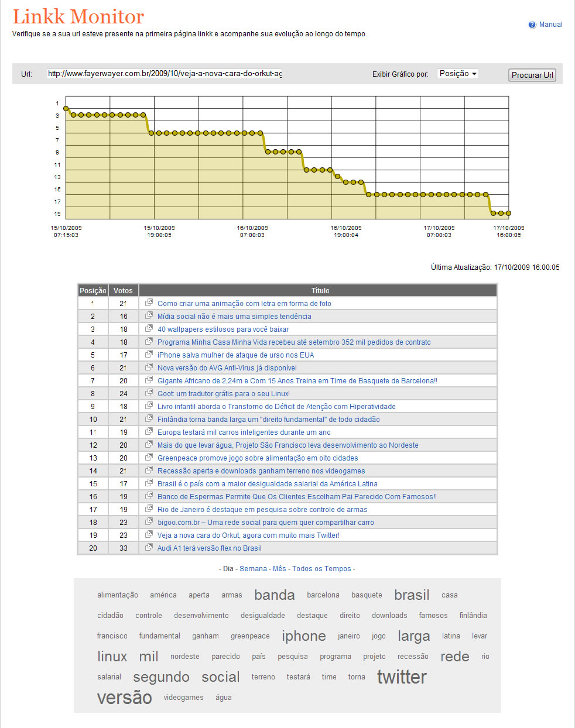Click external link icon beside 'Goot: um tradutor grátis'
The height and width of the screenshot is (728, 575).
(x=149, y=393)
